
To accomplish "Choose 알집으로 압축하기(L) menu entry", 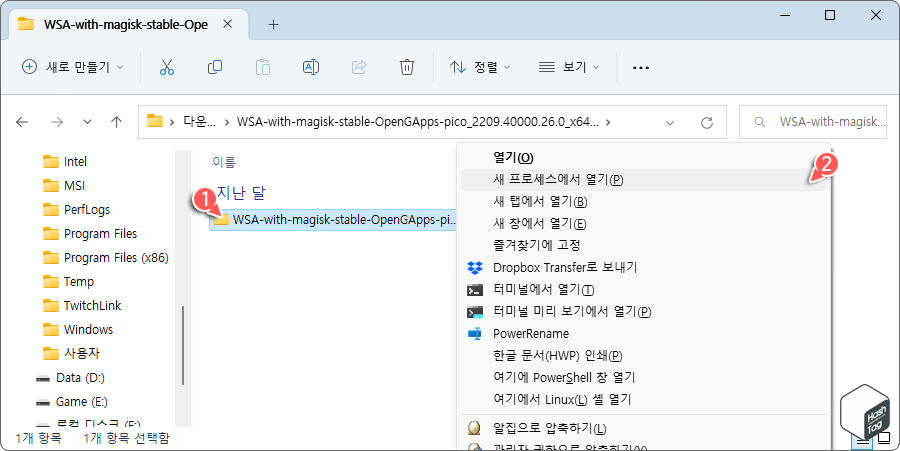I will (x=643, y=429).
